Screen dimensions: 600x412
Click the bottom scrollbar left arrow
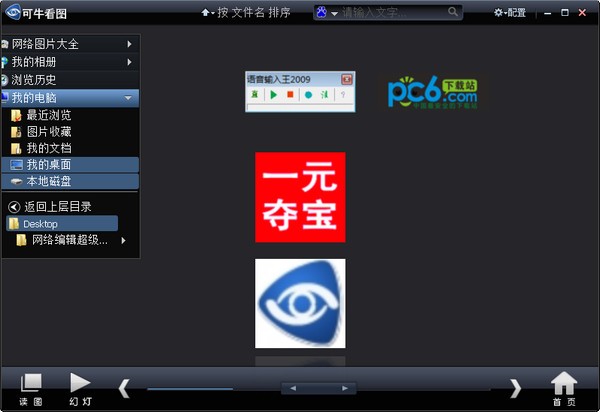pyautogui.click(x=293, y=388)
